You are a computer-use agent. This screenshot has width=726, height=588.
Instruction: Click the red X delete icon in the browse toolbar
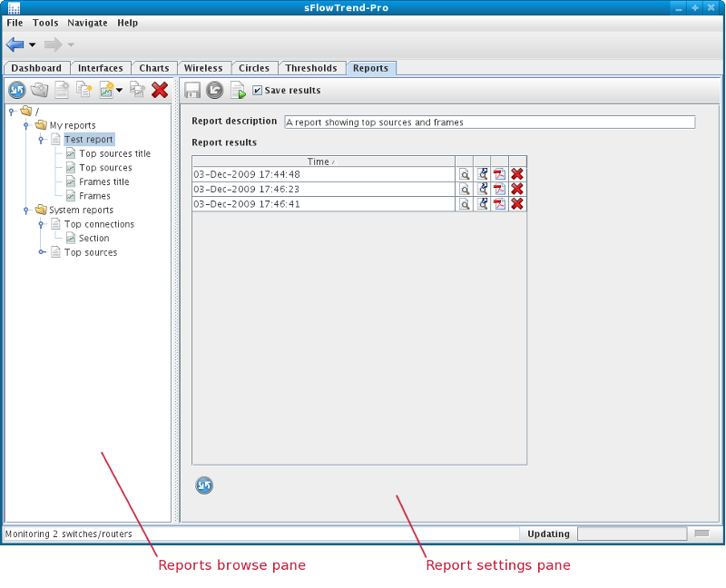[160, 90]
